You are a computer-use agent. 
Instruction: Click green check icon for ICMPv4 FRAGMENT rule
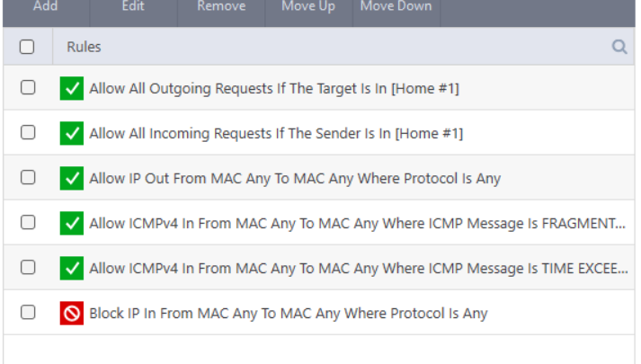[72, 223]
